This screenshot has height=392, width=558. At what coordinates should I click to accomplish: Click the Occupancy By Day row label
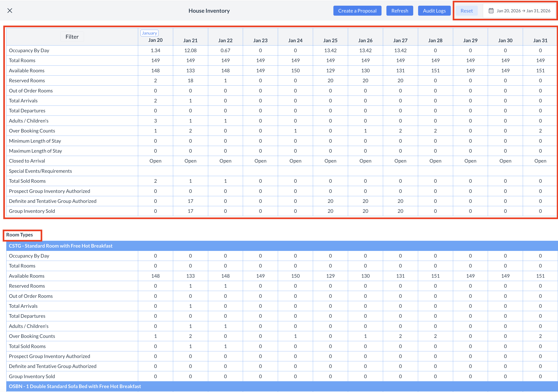click(x=29, y=50)
